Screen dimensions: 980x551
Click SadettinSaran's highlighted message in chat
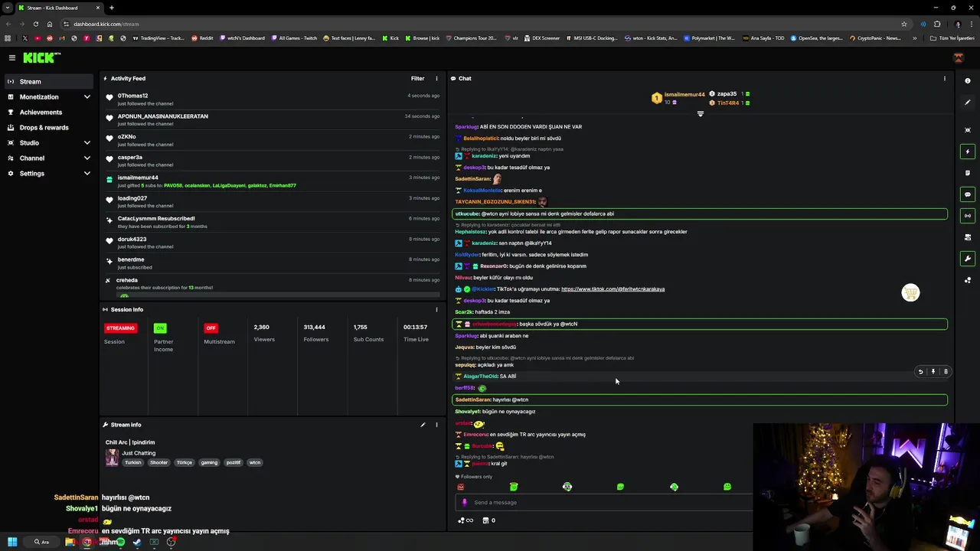[700, 399]
